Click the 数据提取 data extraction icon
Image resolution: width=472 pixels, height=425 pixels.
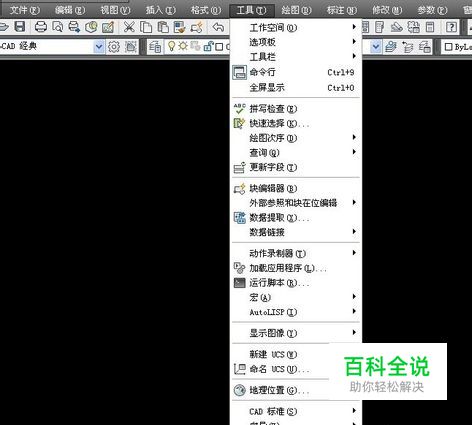(239, 218)
